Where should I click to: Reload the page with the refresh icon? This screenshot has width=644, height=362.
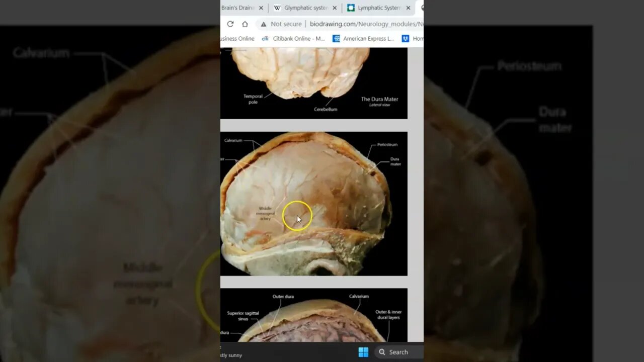click(x=230, y=24)
